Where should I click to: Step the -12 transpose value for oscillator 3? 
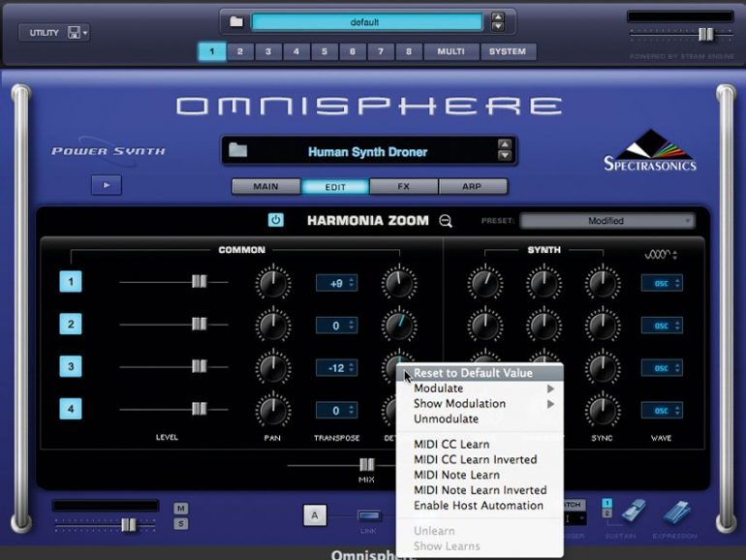pos(351,367)
